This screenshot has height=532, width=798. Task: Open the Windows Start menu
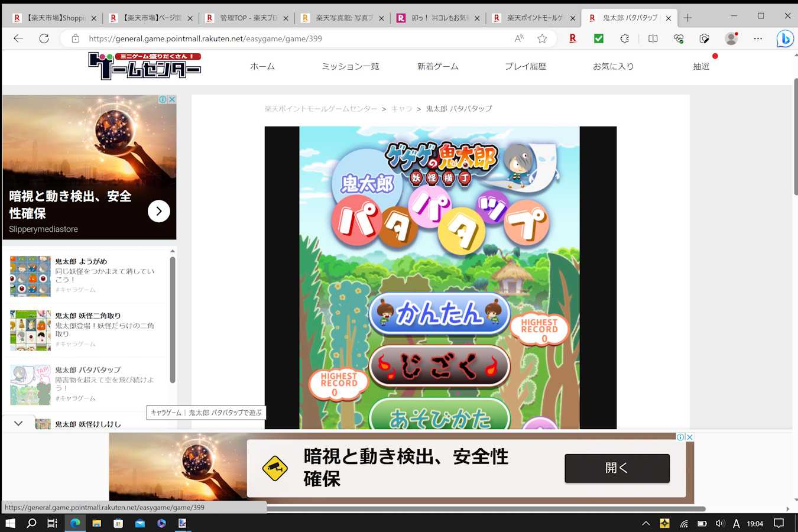click(10, 523)
